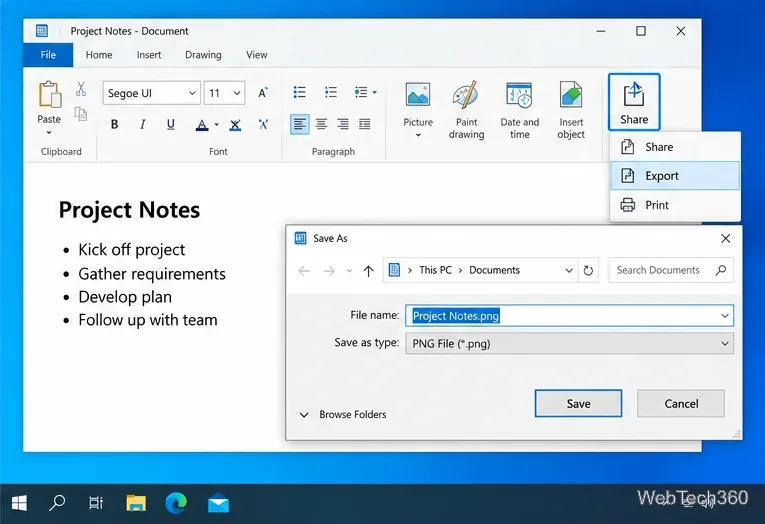Click the superscript X icon
Viewport: 765px width, 524px height.
263,124
